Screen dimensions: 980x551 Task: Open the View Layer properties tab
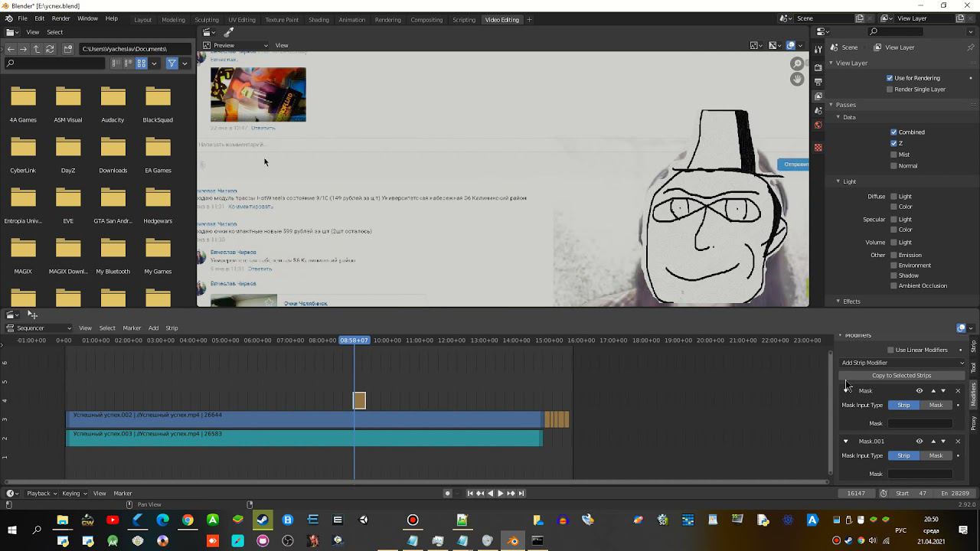point(818,96)
